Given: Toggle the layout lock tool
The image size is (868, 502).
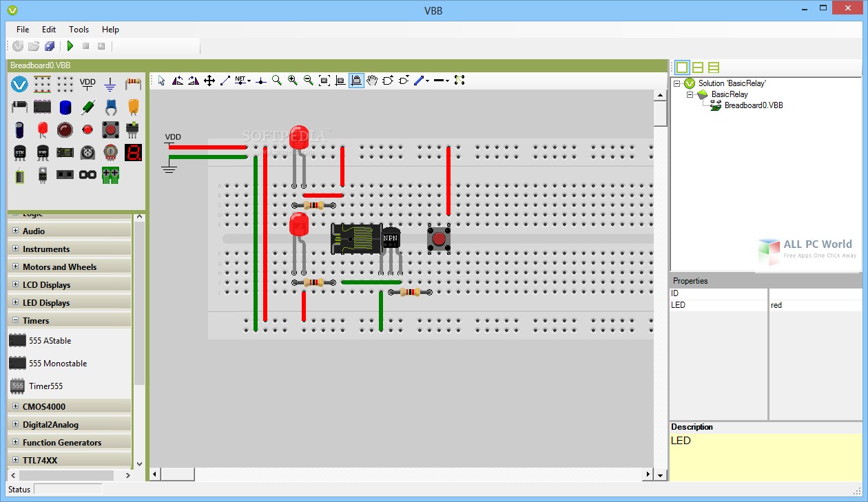Looking at the screenshot, I should [x=357, y=81].
